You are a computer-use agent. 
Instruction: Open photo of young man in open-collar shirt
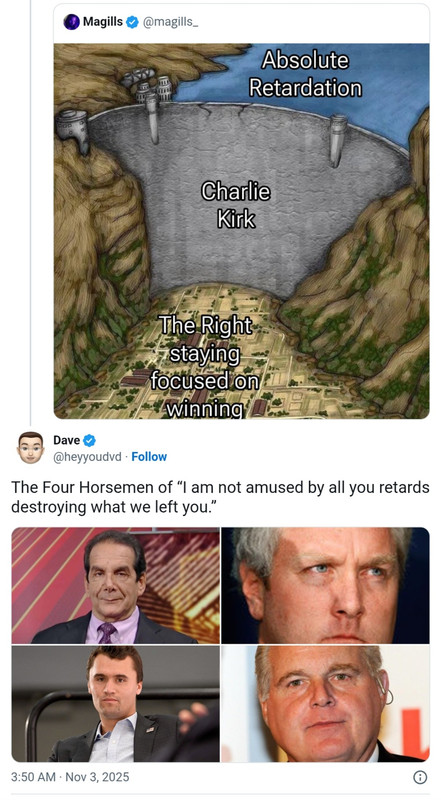[115, 704]
